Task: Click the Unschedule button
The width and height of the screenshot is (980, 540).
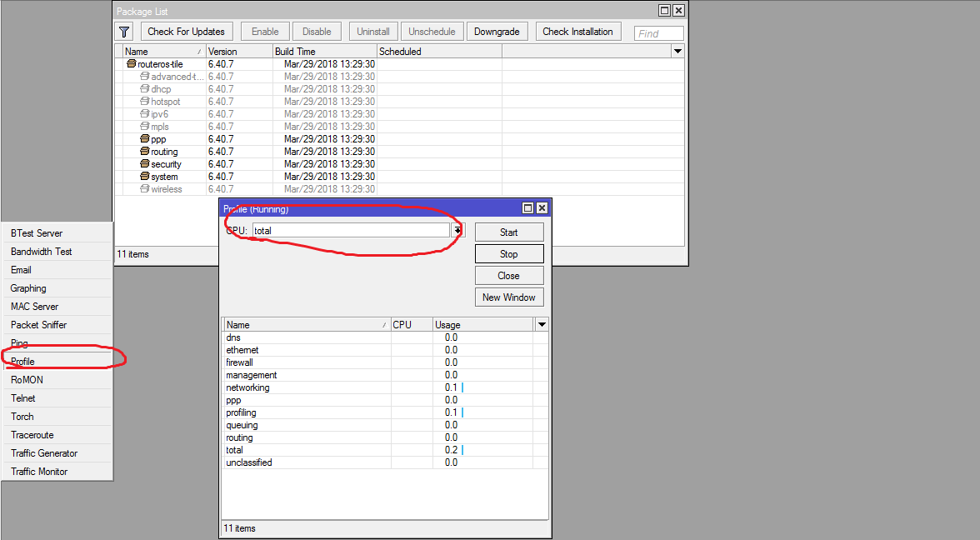Action: point(432,32)
